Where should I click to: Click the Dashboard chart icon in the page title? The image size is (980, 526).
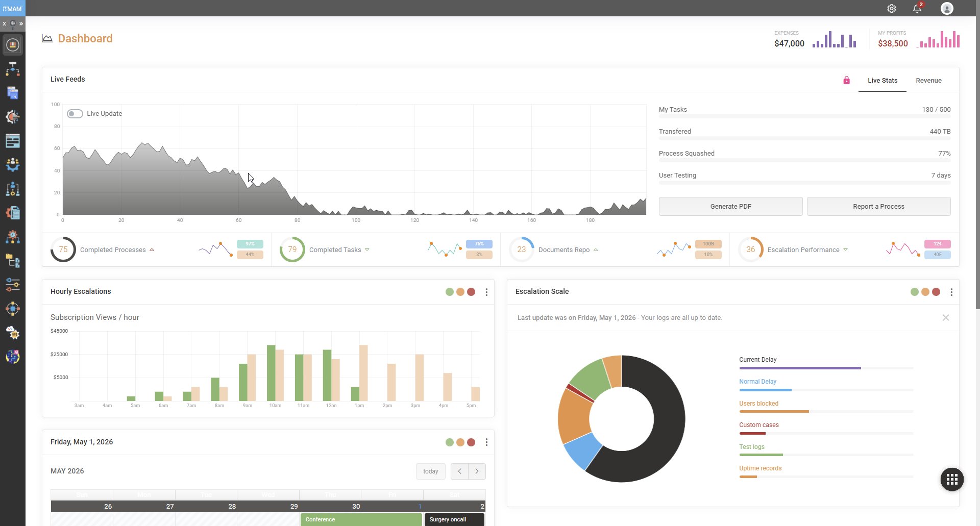[47, 39]
